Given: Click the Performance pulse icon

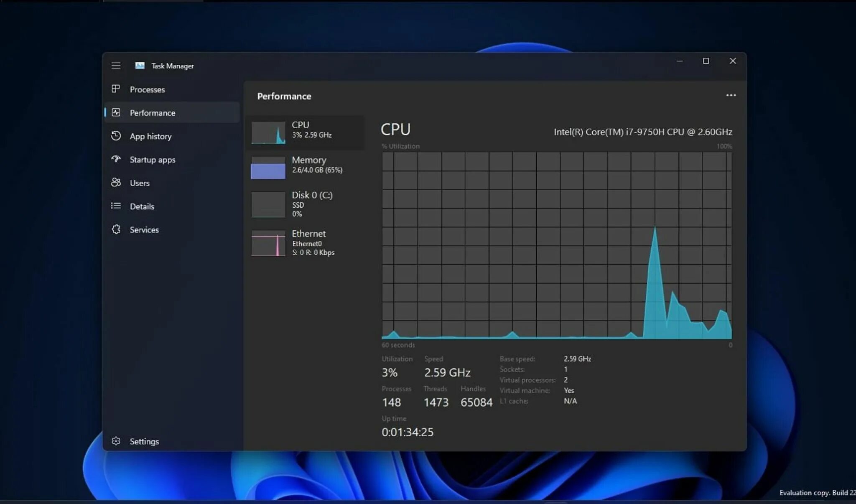Looking at the screenshot, I should [116, 112].
